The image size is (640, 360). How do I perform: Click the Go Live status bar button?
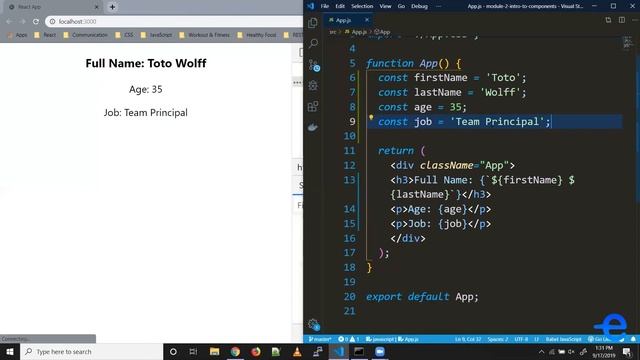(x=599, y=339)
